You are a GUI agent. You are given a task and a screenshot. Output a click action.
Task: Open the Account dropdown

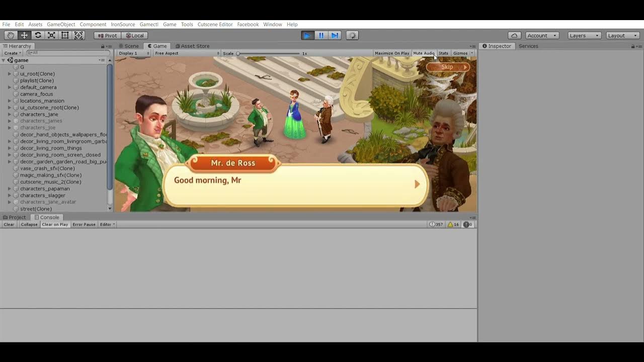tap(542, 35)
